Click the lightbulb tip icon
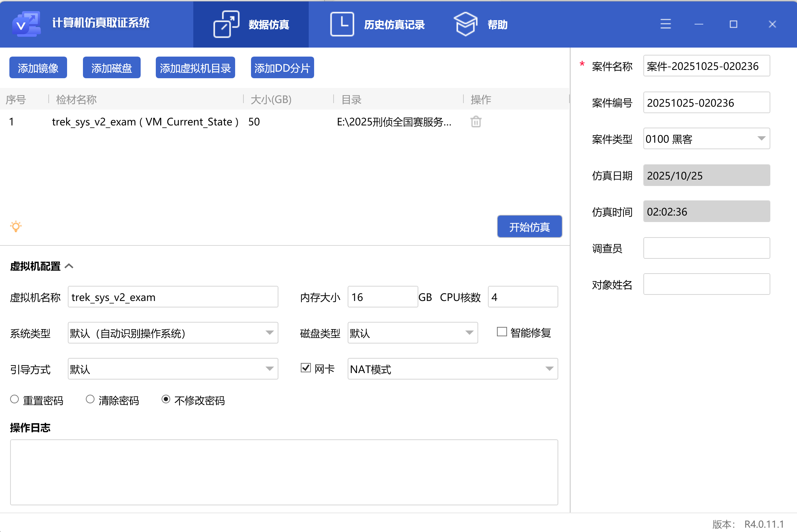797x532 pixels. point(16,226)
